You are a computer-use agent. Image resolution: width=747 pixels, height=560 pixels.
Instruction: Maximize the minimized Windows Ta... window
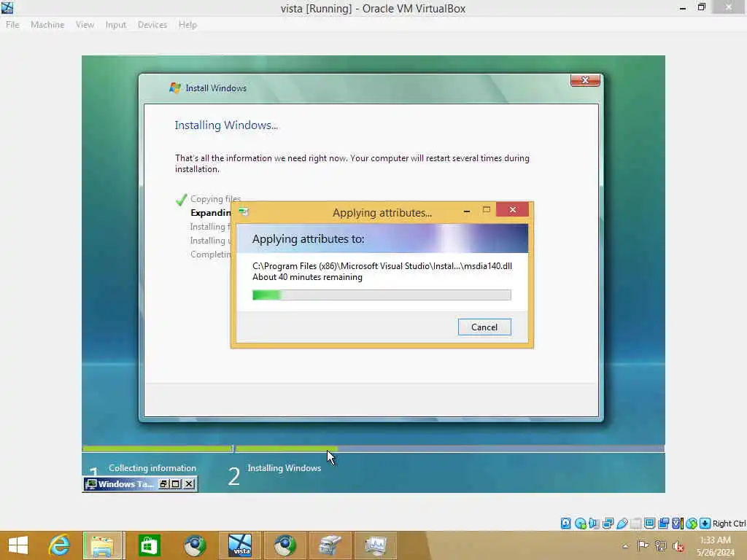coord(176,484)
